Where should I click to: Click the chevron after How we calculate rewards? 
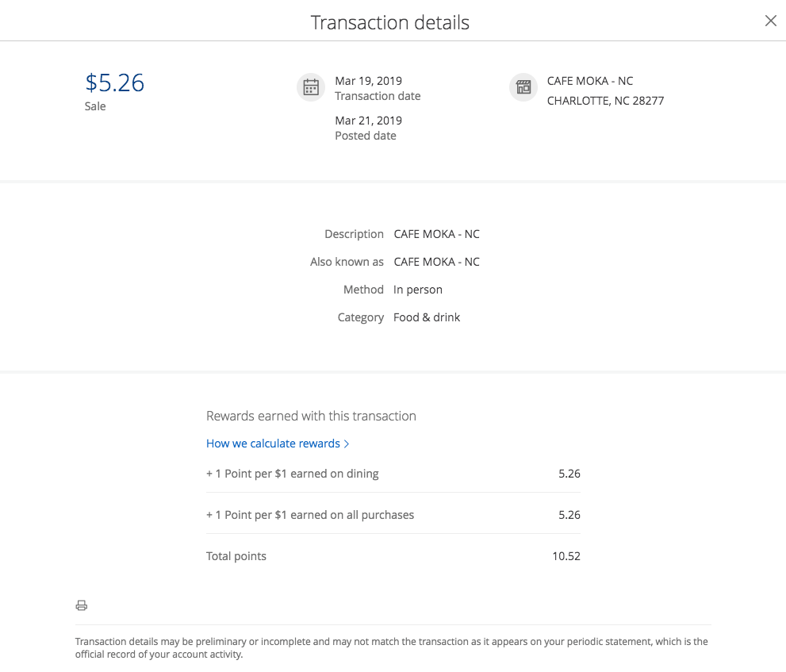point(347,444)
